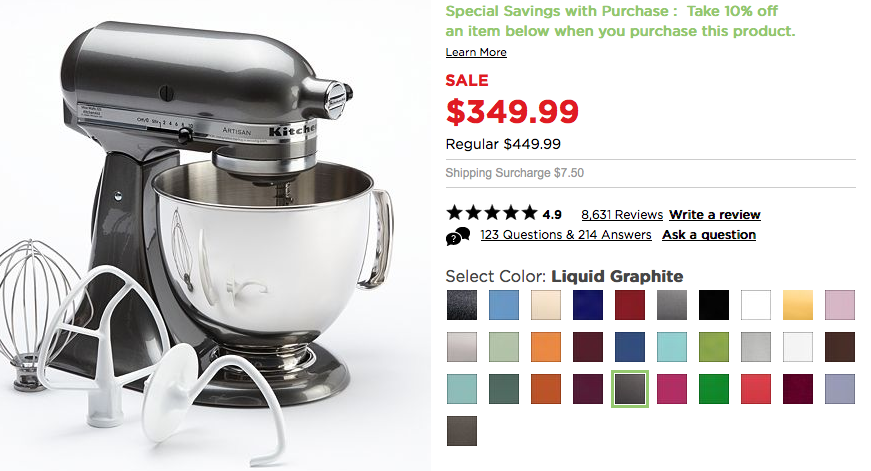Image resolution: width=871 pixels, height=471 pixels.
Task: Choose the orange color swatch
Action: point(546,347)
